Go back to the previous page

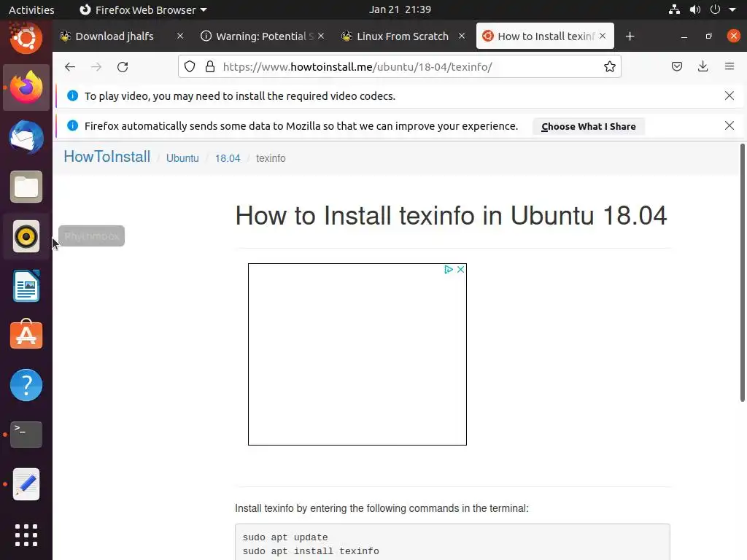[70, 66]
